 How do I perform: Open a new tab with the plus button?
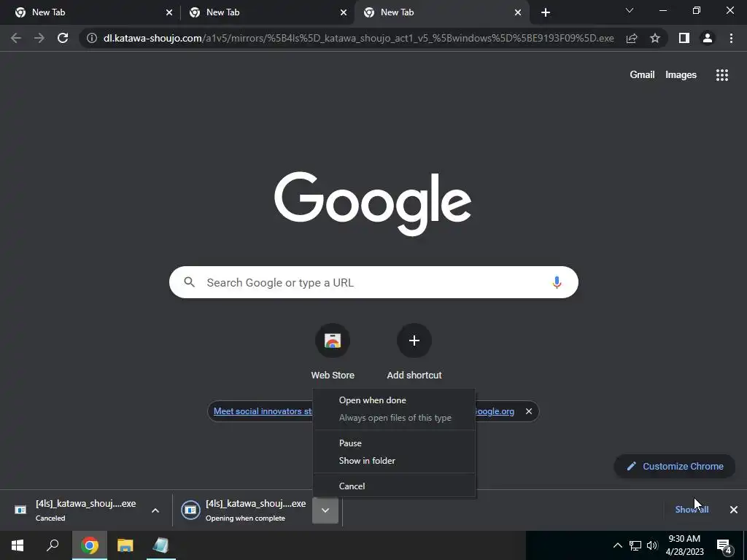[x=546, y=12]
